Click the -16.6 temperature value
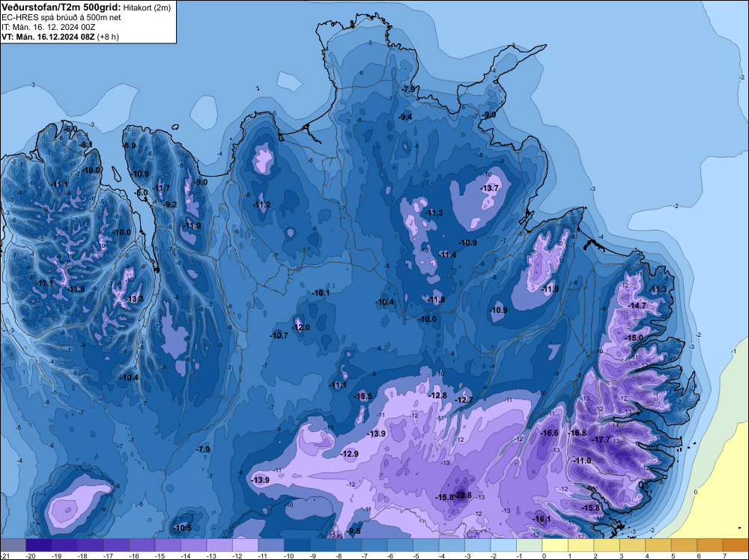The image size is (749, 560). 549,433
